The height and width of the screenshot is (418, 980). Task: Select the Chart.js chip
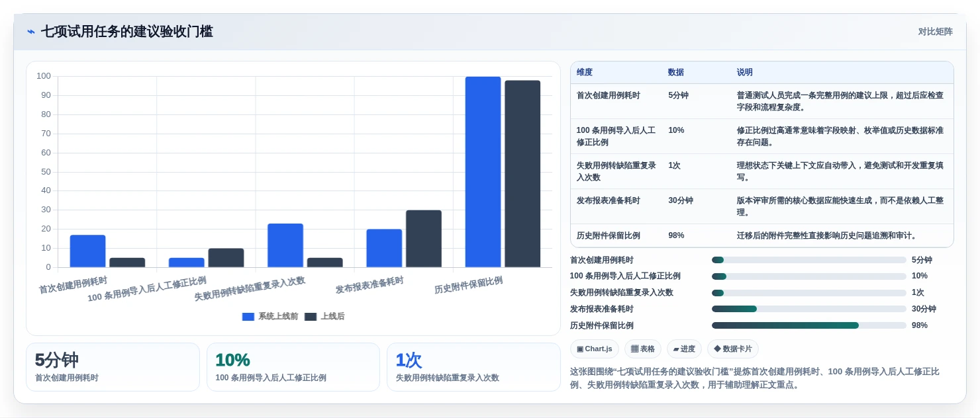point(594,349)
